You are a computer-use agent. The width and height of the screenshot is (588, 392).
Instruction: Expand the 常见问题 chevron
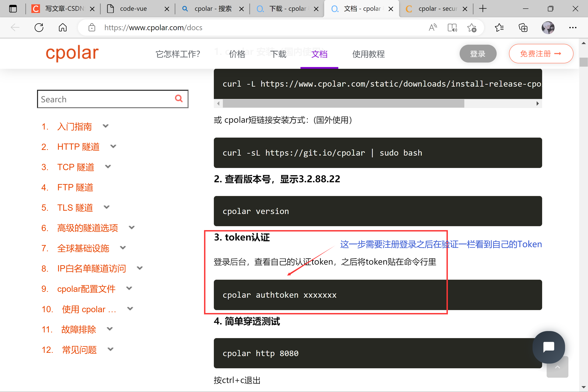[111, 349]
